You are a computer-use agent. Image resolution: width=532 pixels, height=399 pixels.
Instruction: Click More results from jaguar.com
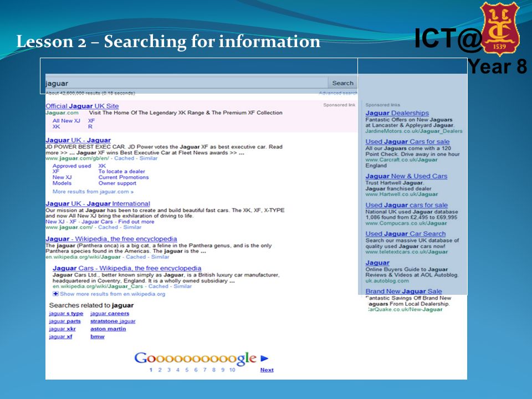(x=93, y=192)
